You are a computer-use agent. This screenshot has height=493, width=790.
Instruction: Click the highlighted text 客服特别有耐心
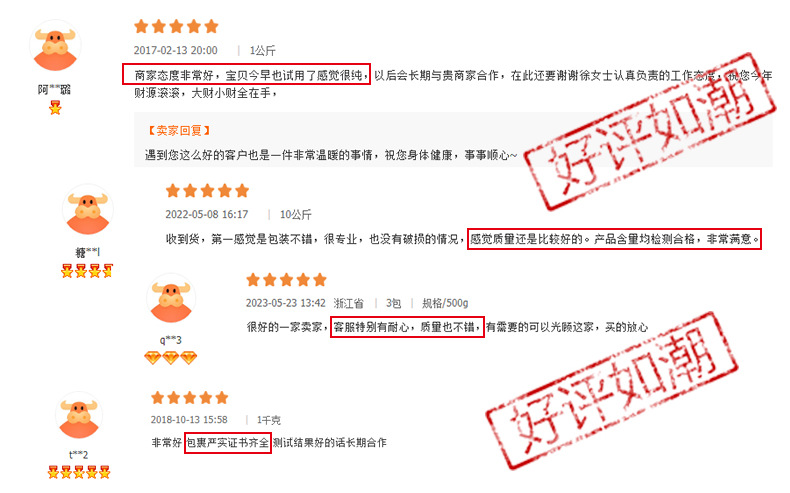point(371,327)
